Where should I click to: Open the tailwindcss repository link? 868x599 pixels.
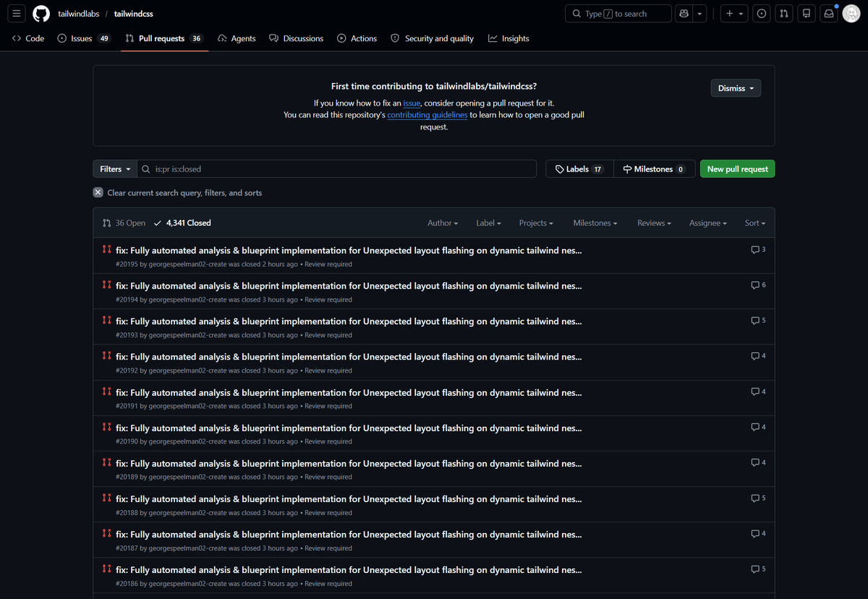[134, 14]
